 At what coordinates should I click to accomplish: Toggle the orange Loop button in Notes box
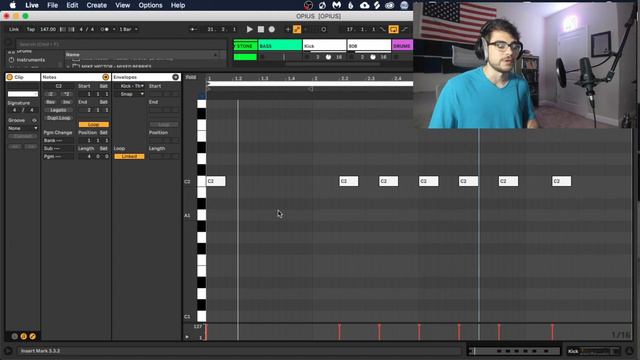point(93,124)
